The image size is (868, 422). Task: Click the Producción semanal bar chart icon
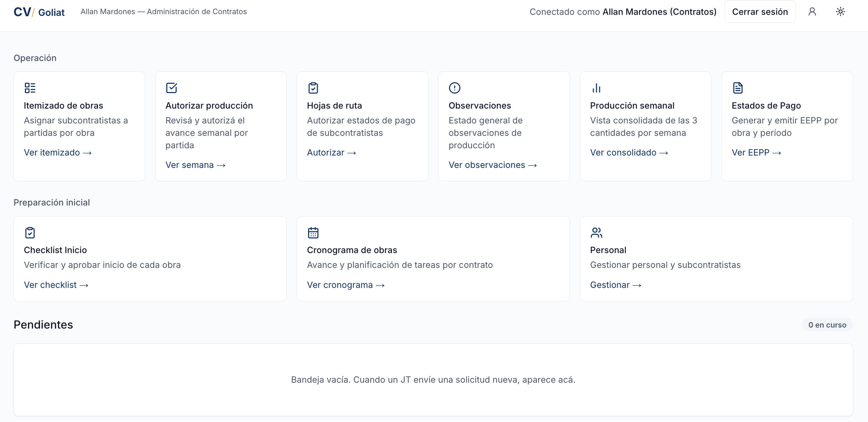[x=596, y=88]
